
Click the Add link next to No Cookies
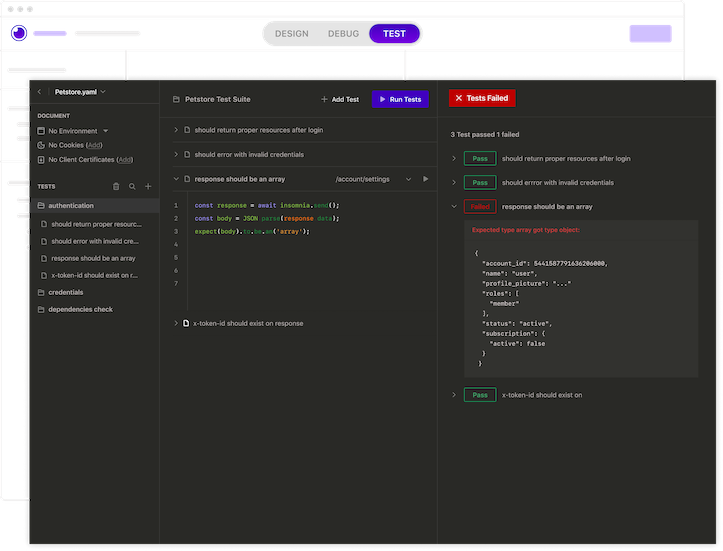click(x=94, y=145)
